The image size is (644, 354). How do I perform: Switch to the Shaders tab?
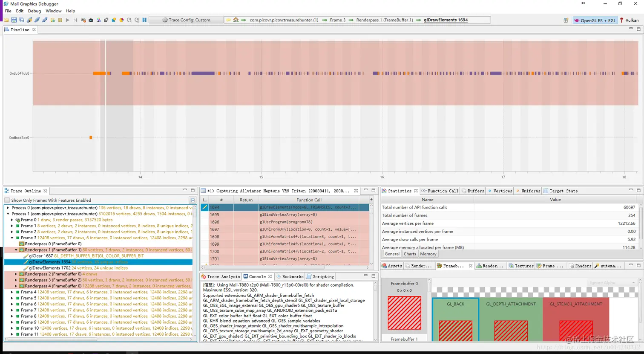click(x=580, y=266)
